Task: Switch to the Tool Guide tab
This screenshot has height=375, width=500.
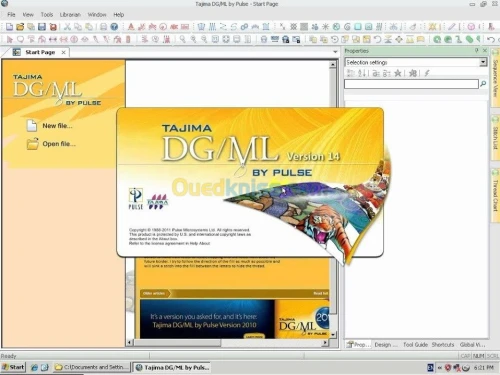Action: 415,344
